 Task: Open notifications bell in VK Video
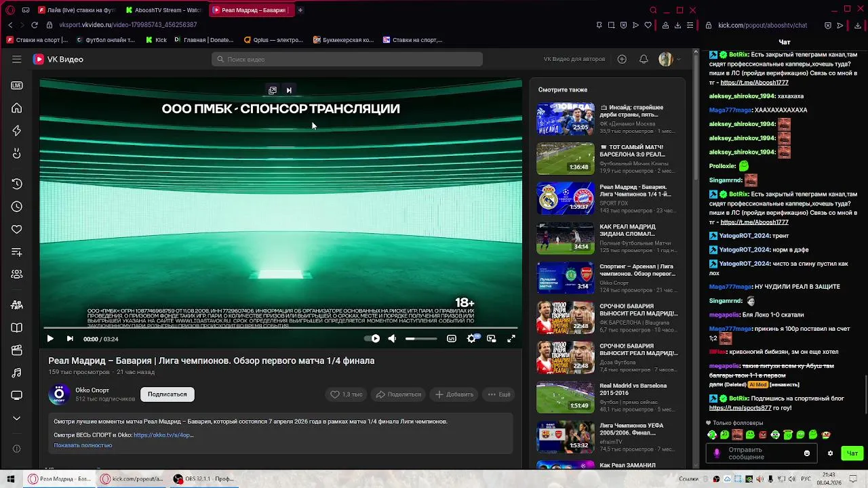[x=644, y=59]
